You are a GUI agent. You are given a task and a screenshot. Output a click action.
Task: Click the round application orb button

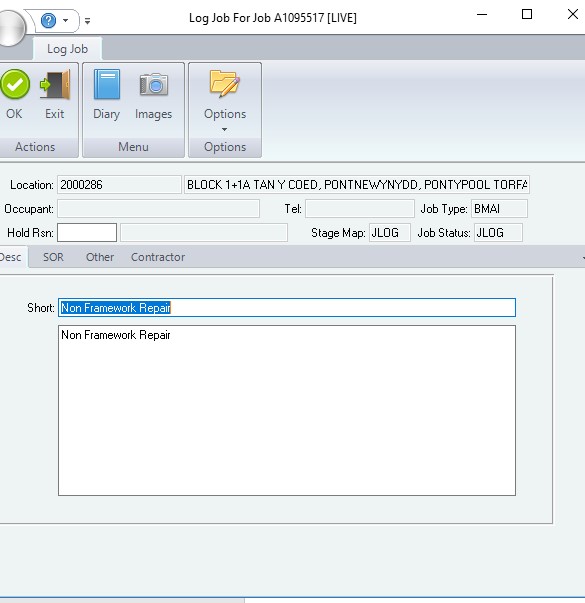[x=11, y=28]
